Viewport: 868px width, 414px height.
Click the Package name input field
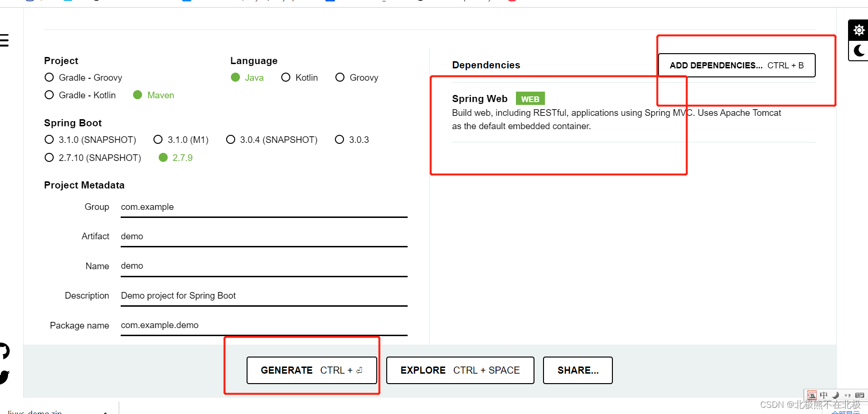(264, 326)
